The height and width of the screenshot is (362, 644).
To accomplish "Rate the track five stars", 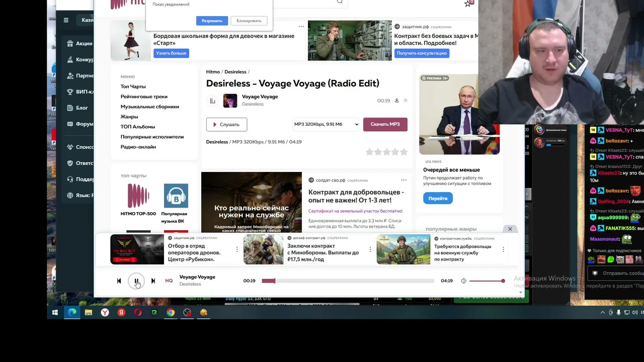I will pyautogui.click(x=404, y=152).
